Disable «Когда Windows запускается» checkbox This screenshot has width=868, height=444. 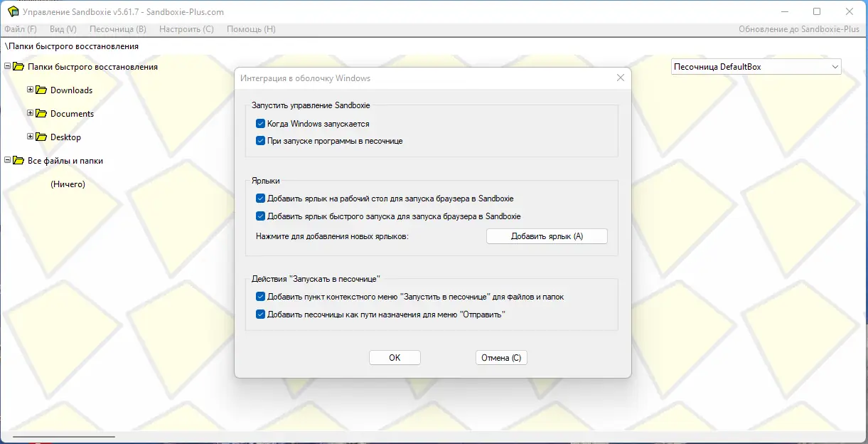(261, 122)
